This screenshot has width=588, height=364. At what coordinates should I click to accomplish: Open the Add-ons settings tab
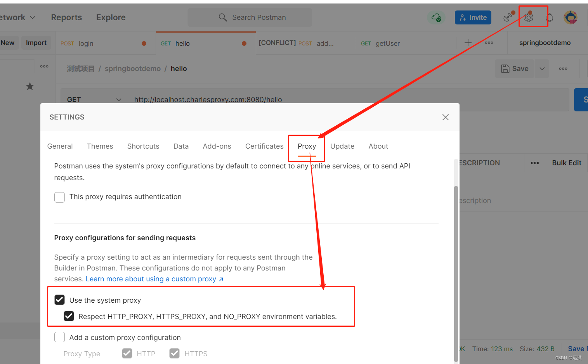click(x=217, y=146)
